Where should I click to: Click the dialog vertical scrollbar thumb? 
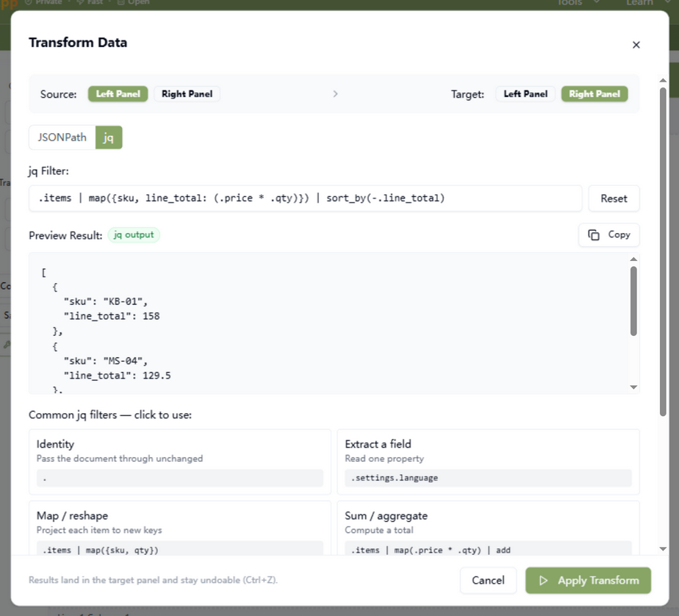click(663, 251)
